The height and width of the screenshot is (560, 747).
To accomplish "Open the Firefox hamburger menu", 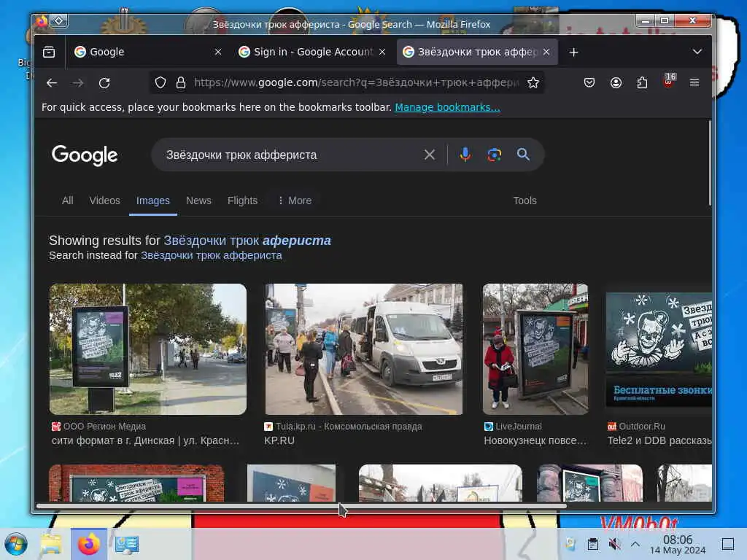I will 694,83.
